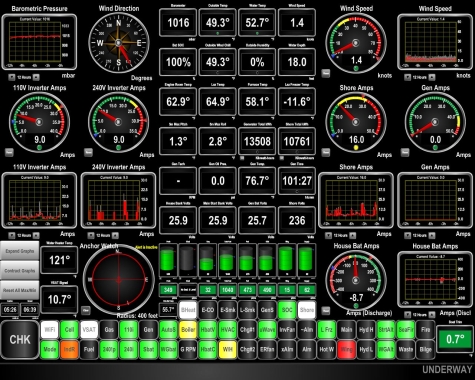Click the Cell status indicator
Screen dimensions: 475x380
click(69, 330)
